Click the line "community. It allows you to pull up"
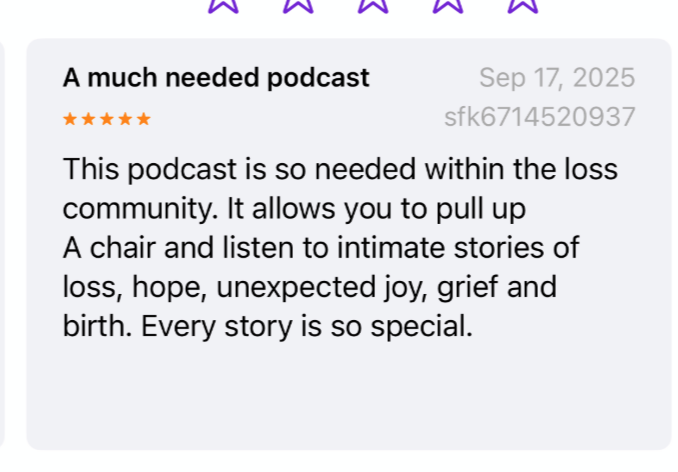Image resolution: width=678 pixels, height=472 pixels. [294, 209]
